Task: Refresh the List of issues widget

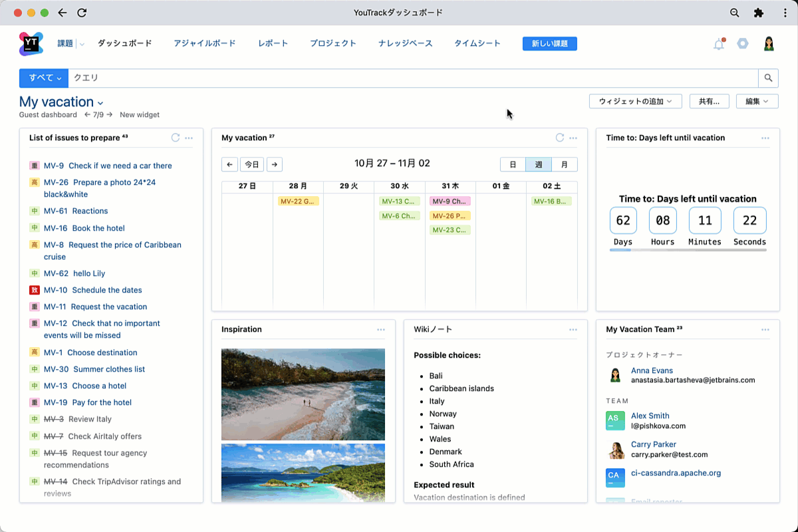Action: coord(176,138)
